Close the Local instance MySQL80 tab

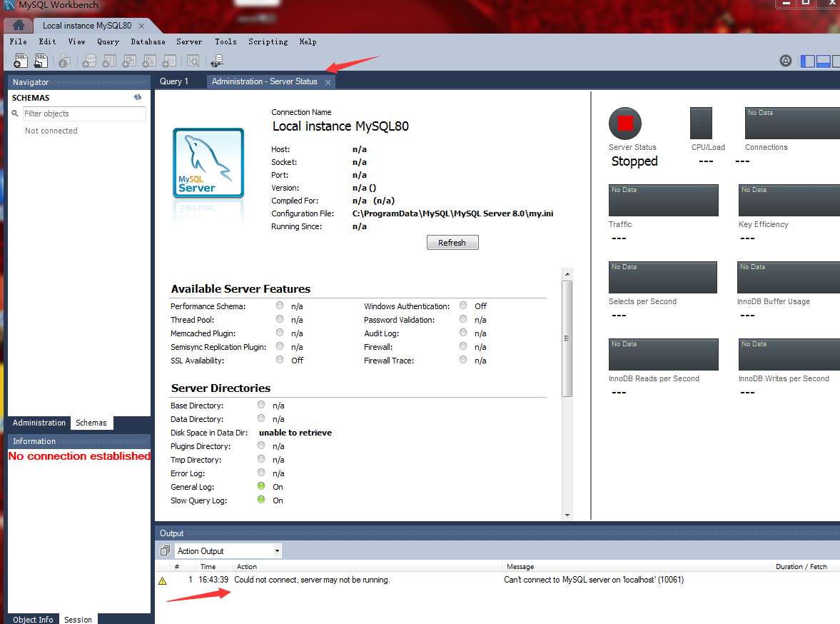(141, 26)
